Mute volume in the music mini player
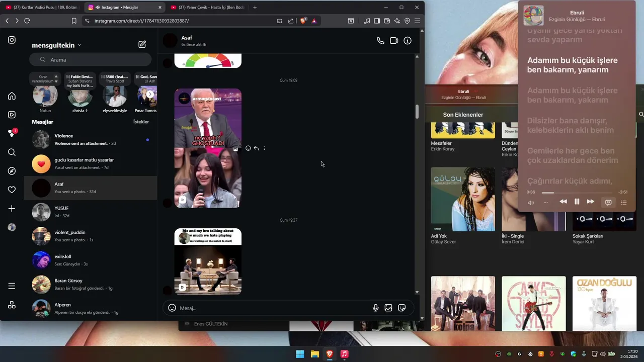This screenshot has width=644, height=362. 531,203
